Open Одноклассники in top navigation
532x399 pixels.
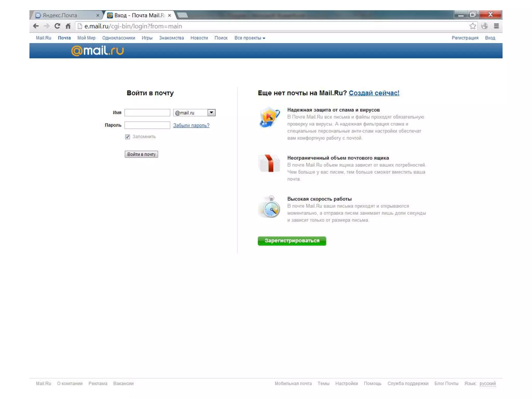(118, 38)
